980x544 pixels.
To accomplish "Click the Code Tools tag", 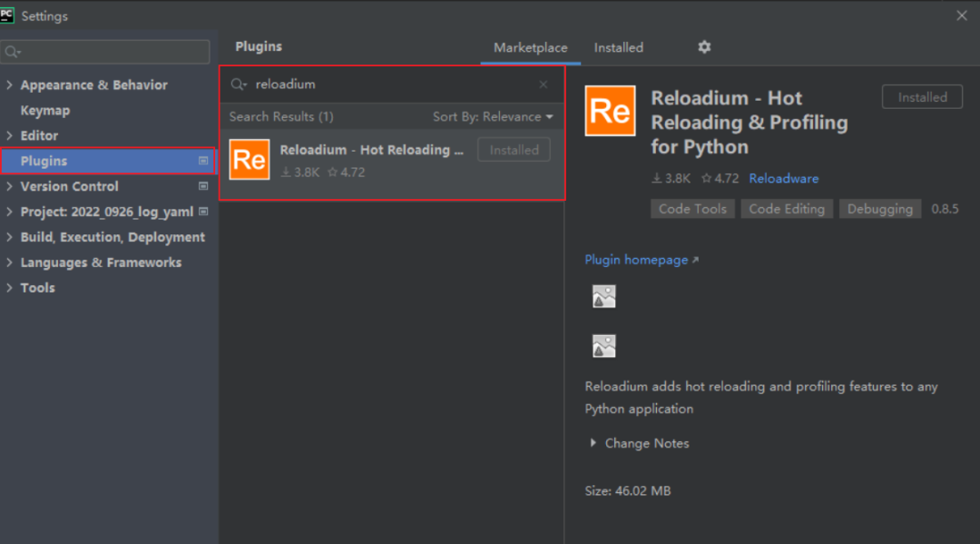I will pos(692,209).
